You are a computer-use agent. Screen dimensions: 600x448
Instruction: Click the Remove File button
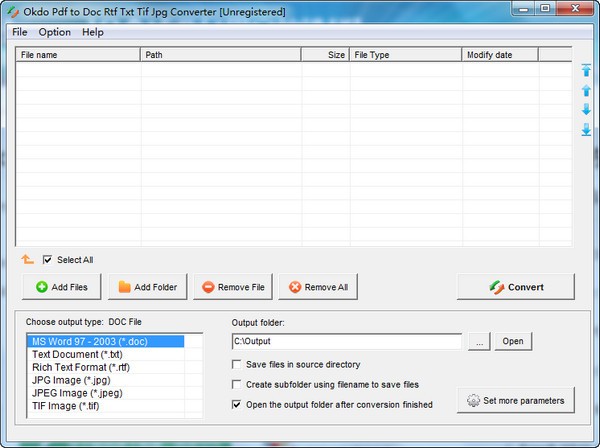(x=233, y=287)
